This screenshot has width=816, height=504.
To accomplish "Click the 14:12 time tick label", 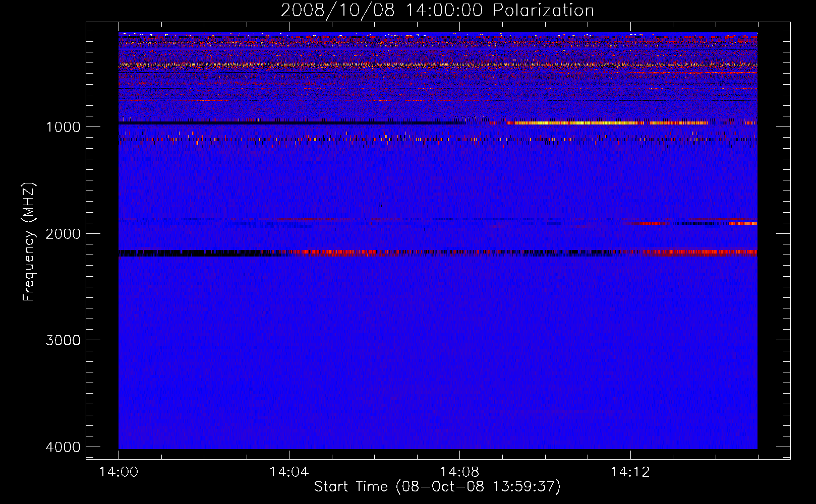I will pyautogui.click(x=630, y=472).
